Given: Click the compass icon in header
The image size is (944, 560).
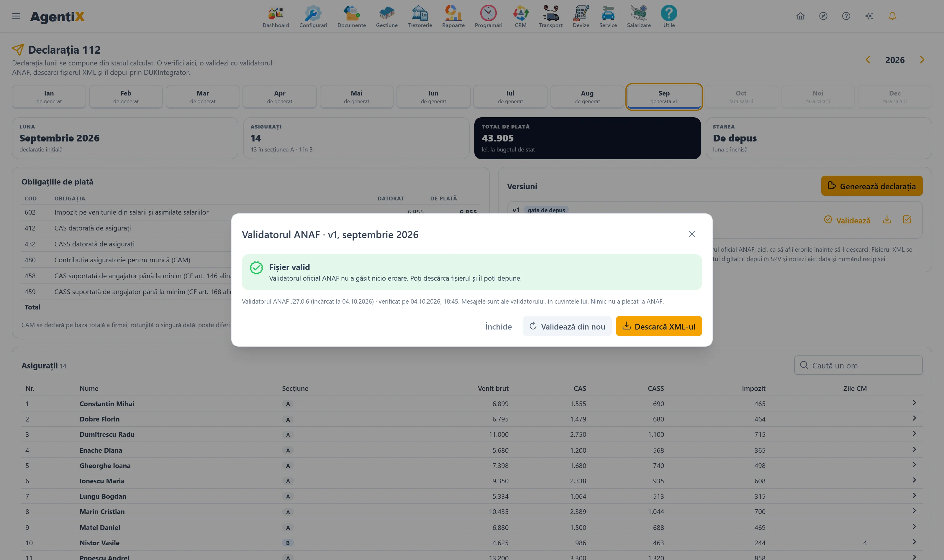Looking at the screenshot, I should tap(823, 16).
